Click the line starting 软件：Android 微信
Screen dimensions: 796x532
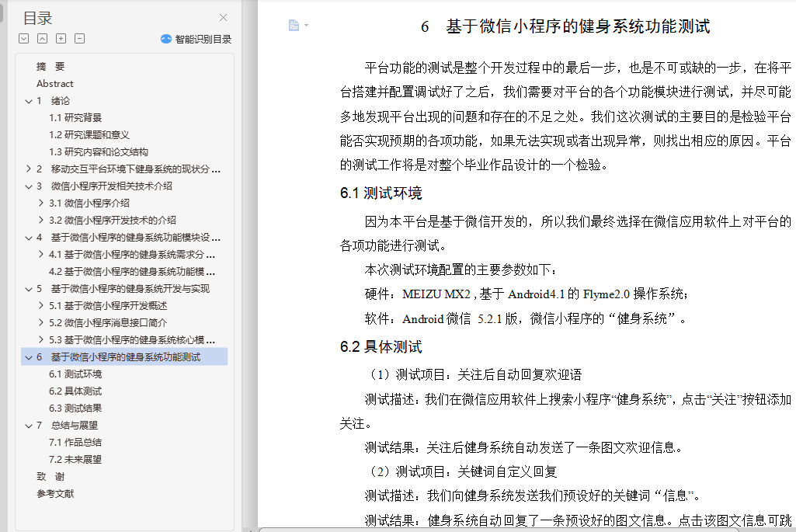click(526, 318)
